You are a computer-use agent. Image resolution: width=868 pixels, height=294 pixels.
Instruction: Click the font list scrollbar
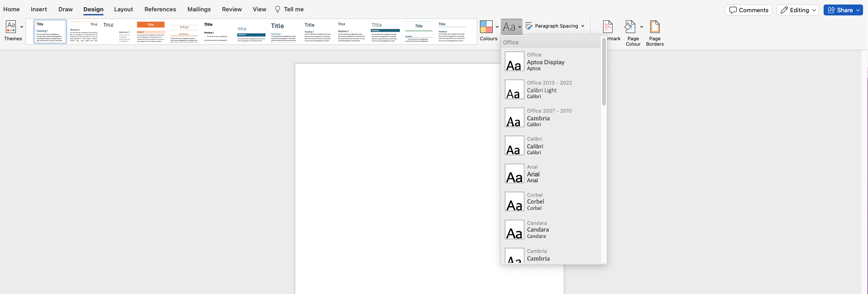coord(604,72)
